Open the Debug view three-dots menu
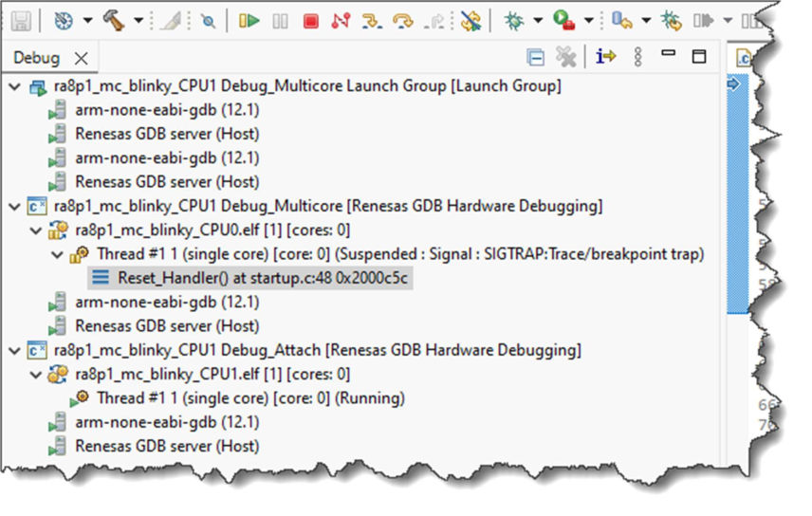 [x=638, y=57]
